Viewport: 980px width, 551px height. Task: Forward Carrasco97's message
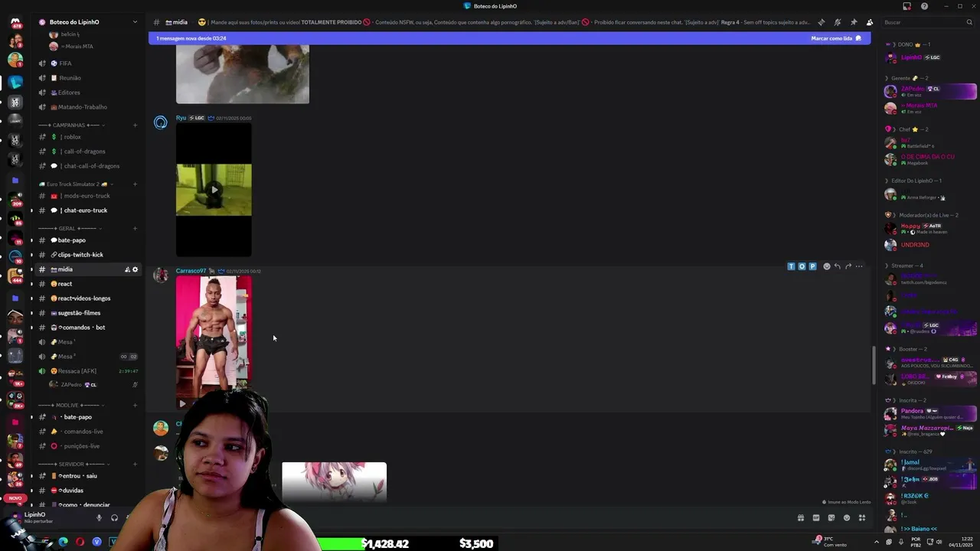pyautogui.click(x=848, y=266)
